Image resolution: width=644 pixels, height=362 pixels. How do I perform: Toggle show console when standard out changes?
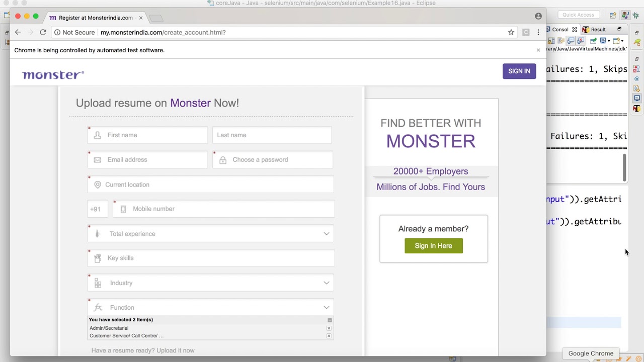(571, 40)
